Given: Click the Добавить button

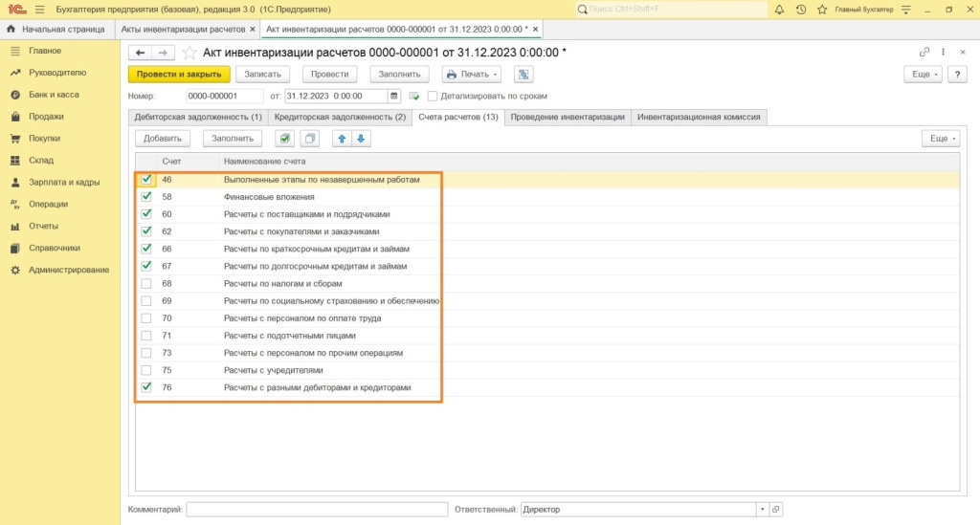Looking at the screenshot, I should click(x=163, y=139).
